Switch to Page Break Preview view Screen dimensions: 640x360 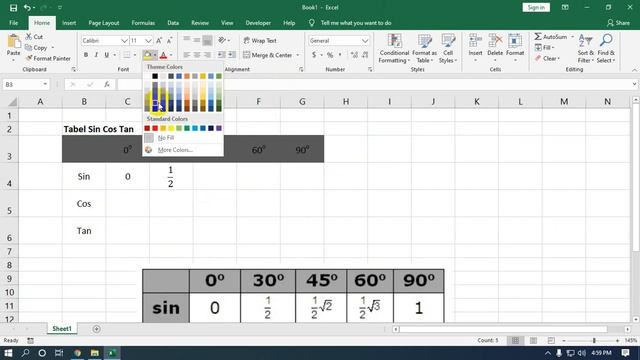(551, 340)
